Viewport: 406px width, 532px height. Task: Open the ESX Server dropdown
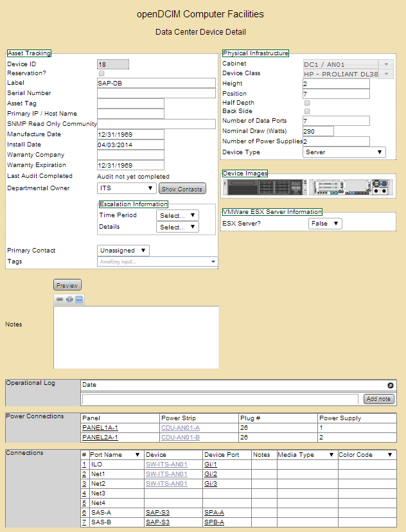[325, 224]
